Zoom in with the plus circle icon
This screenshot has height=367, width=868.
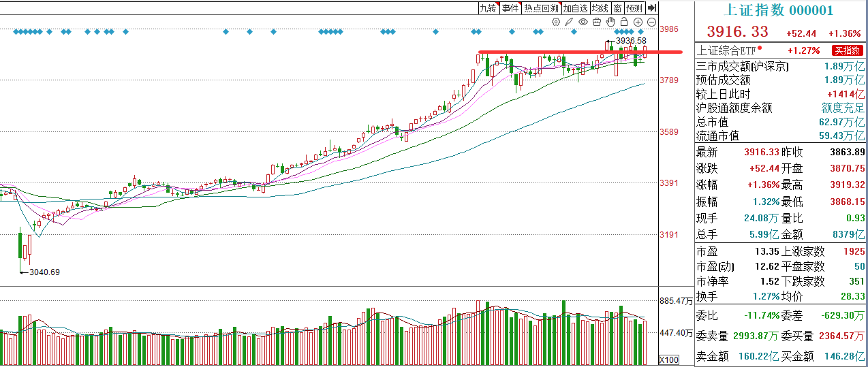click(638, 22)
